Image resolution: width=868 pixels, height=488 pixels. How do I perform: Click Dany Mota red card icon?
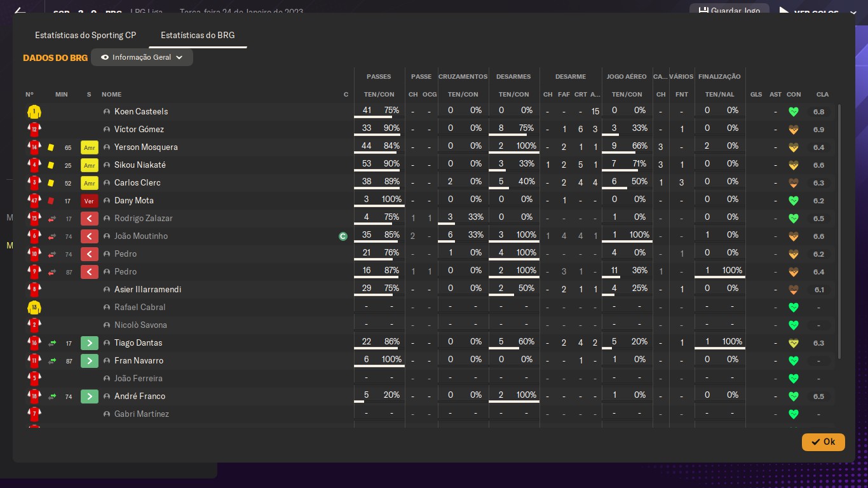[51, 201]
